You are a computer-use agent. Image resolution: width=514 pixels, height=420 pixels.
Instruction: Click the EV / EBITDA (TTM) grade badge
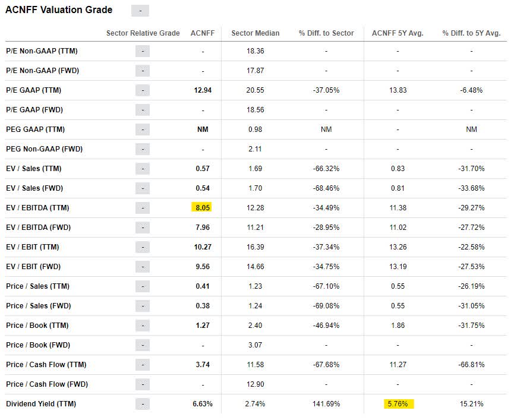tap(142, 208)
